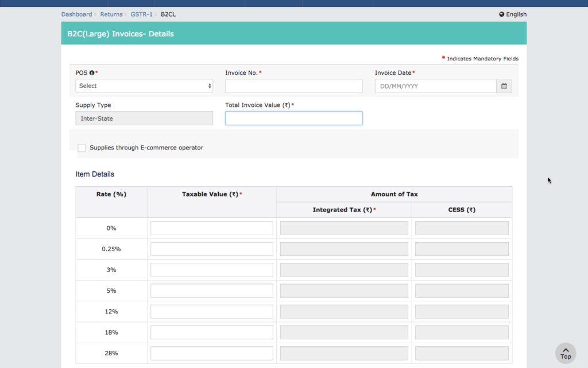Viewport: 588px width, 368px height.
Task: Focus the 5% rate Taxable Value input
Action: pos(211,290)
